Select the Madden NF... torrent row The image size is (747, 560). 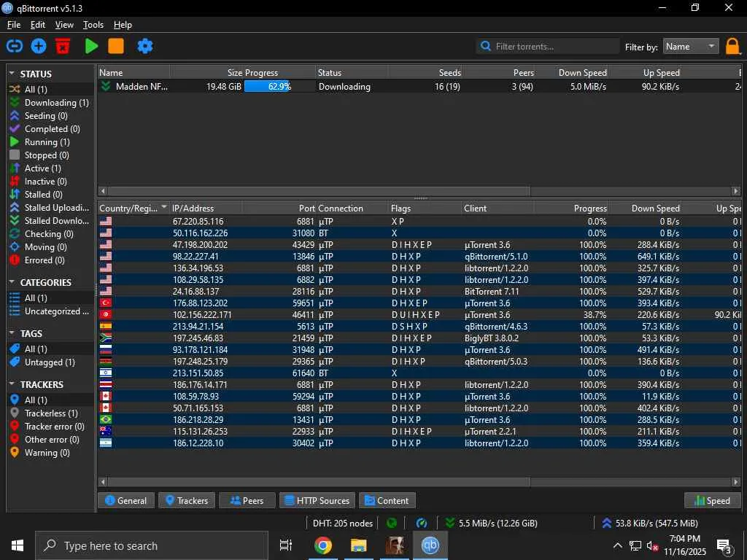(419, 87)
